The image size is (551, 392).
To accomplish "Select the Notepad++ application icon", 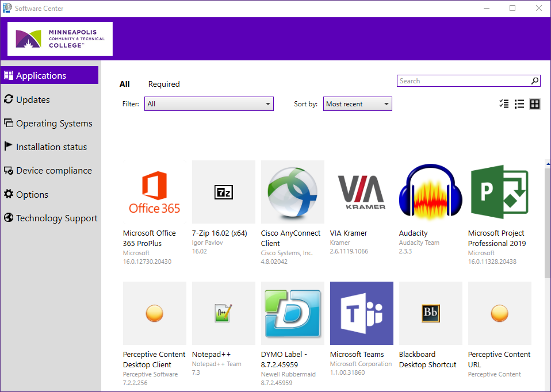I will [x=224, y=313].
